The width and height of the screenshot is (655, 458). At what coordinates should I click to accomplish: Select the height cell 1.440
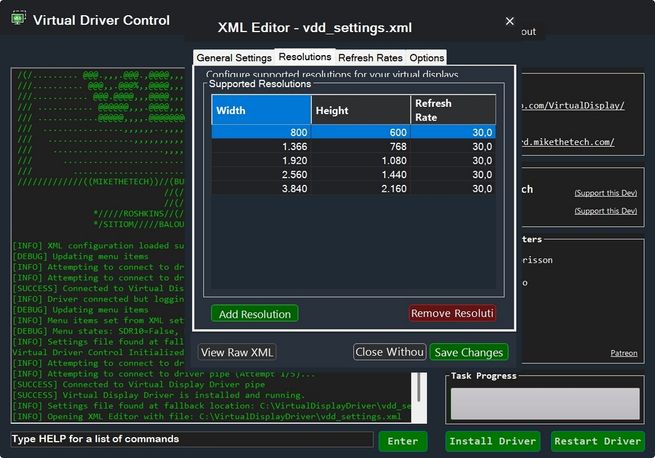[x=361, y=175]
